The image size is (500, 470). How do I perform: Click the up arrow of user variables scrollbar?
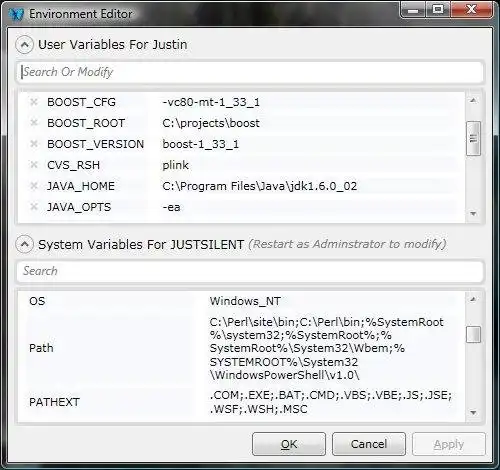pos(473,100)
